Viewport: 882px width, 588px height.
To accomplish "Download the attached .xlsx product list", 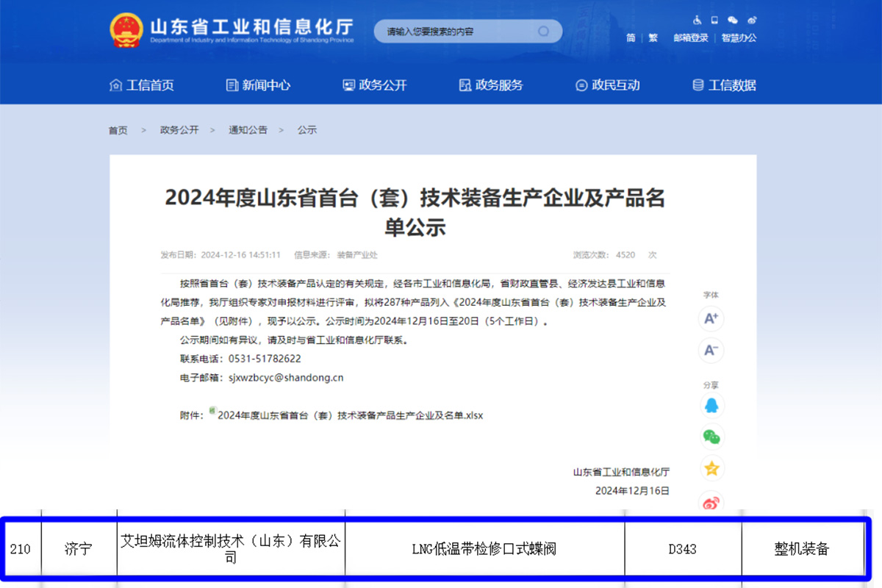I will tap(350, 415).
